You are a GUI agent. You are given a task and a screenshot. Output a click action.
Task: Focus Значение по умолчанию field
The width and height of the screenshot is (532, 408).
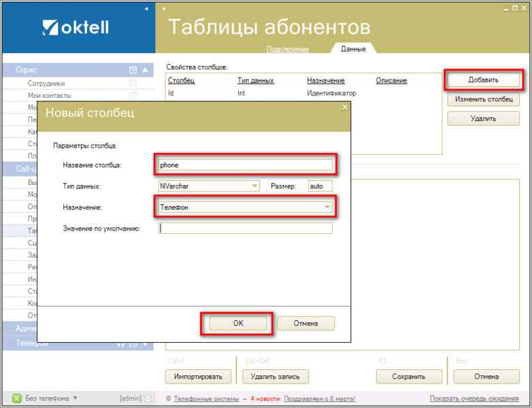tap(246, 228)
